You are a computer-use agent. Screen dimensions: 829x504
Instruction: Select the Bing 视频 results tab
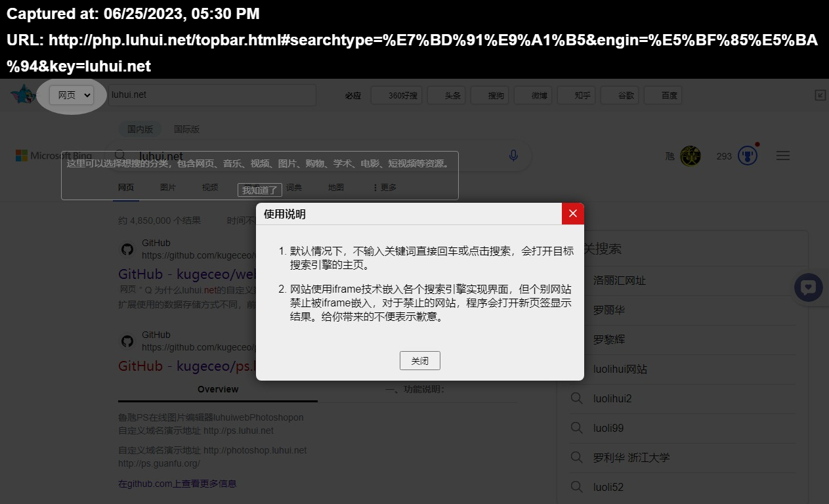click(210, 188)
